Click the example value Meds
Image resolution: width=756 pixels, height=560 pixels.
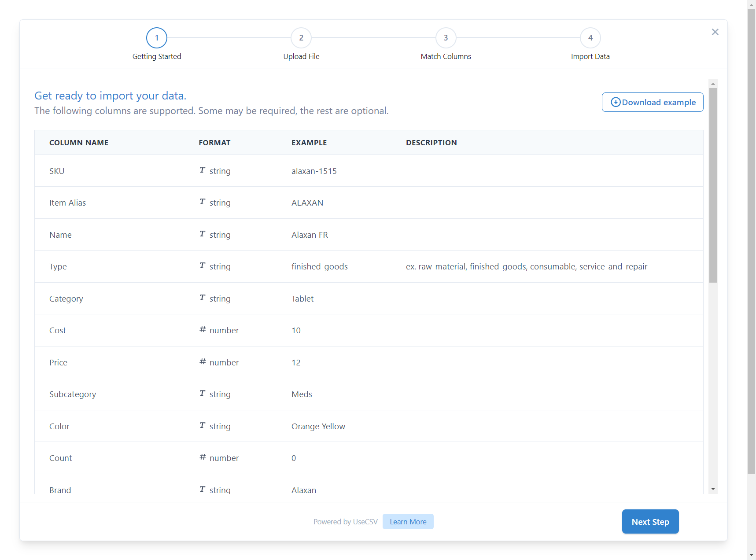[x=302, y=394]
